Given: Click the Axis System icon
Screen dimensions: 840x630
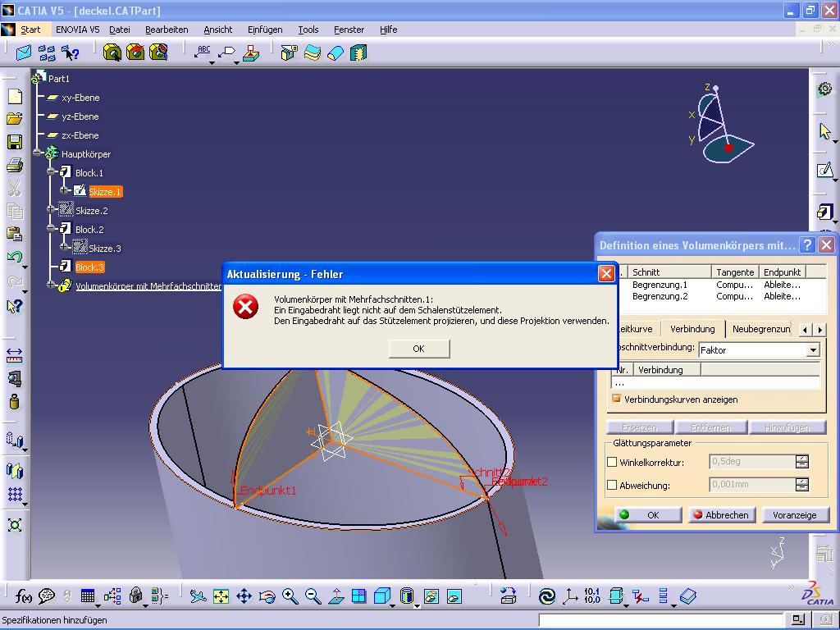Looking at the screenshot, I should 570,596.
